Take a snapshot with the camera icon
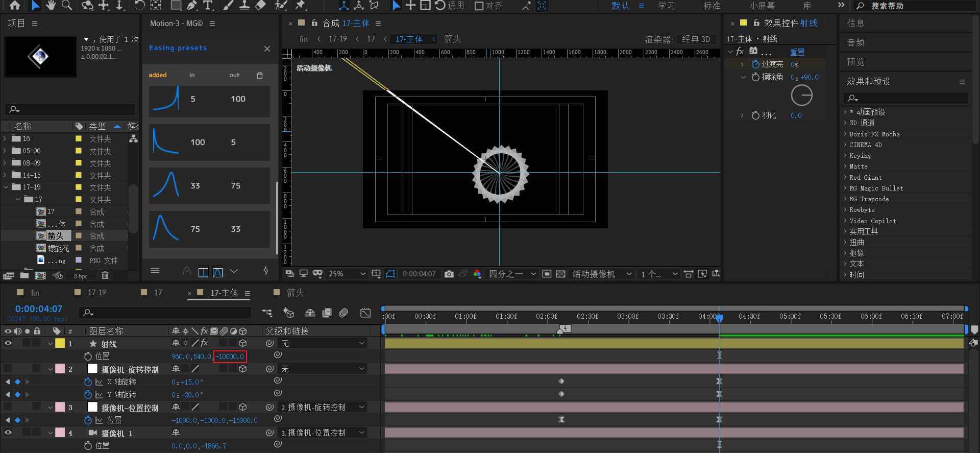The image size is (980, 453). 449,274
